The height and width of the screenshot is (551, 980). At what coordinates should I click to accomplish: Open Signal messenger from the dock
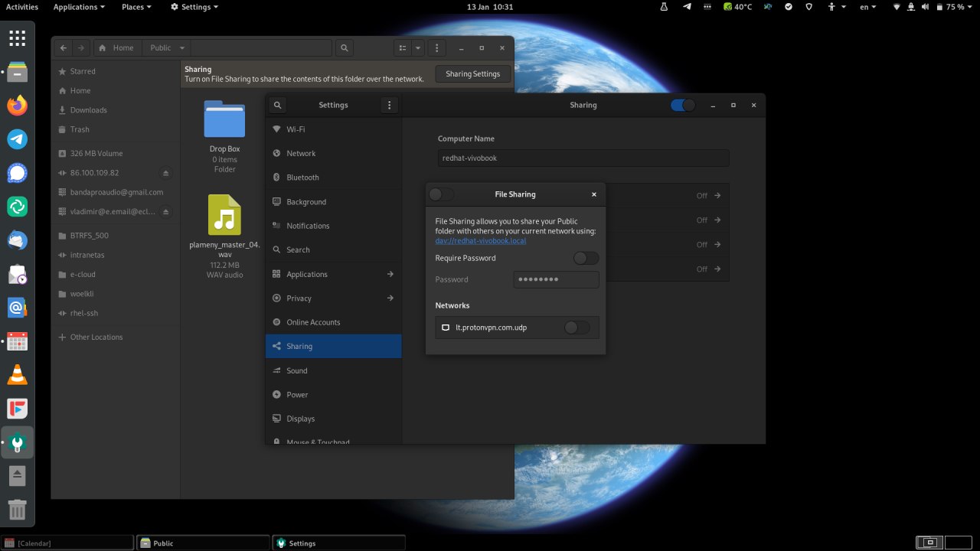coord(18,173)
